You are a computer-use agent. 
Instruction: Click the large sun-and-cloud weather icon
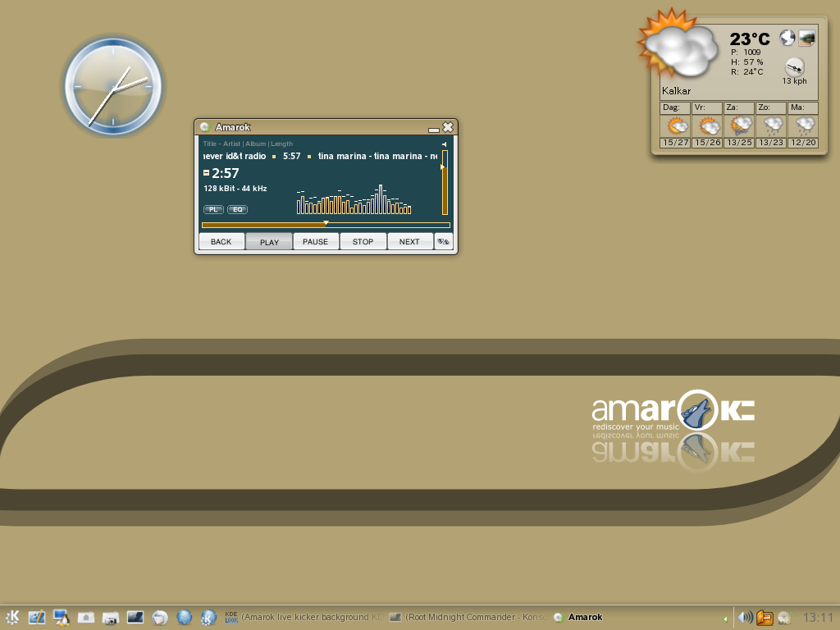coord(678,45)
